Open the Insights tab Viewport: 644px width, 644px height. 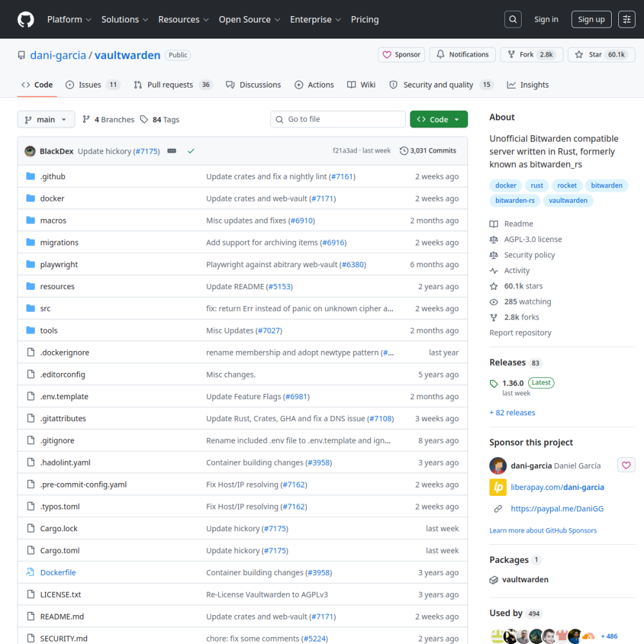click(528, 84)
